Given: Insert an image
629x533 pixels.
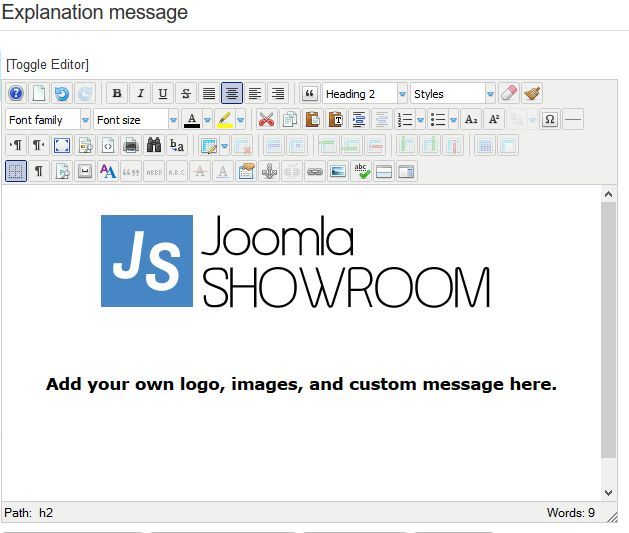Looking at the screenshot, I should point(338,171).
